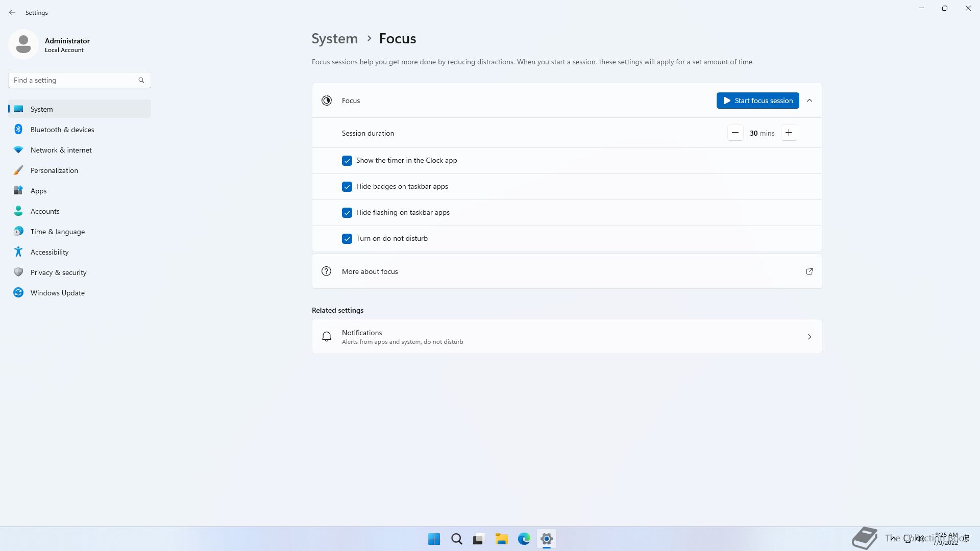Click the back arrow in Settings

[12, 12]
